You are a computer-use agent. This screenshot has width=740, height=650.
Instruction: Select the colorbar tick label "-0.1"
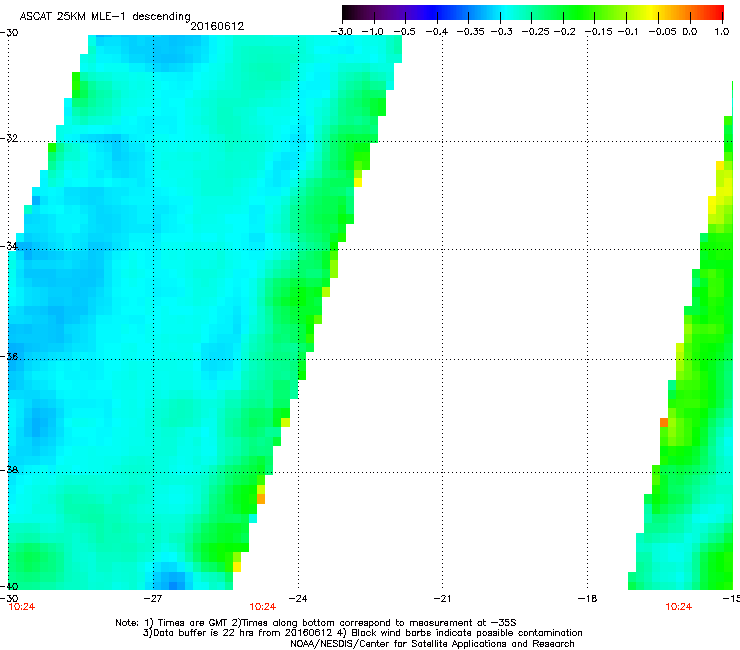click(628, 32)
